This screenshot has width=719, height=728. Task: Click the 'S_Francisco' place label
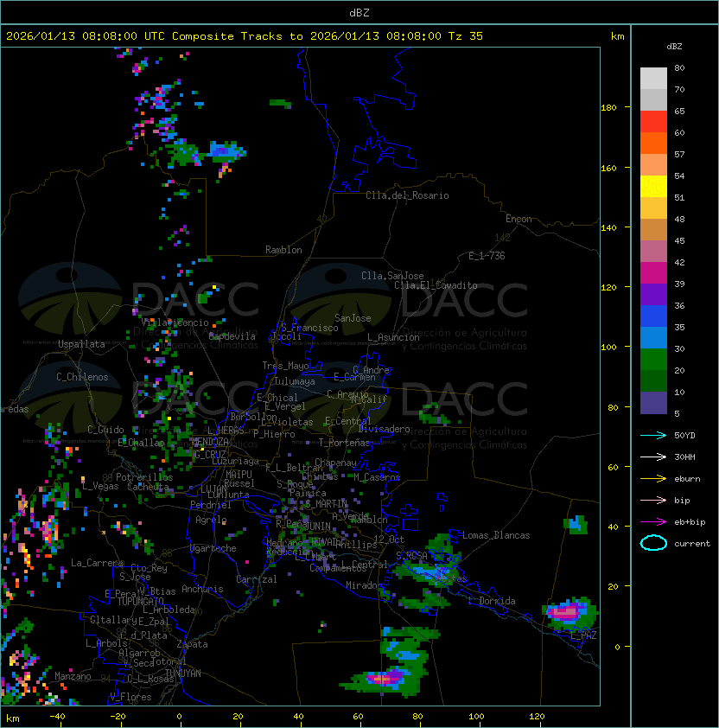point(309,328)
